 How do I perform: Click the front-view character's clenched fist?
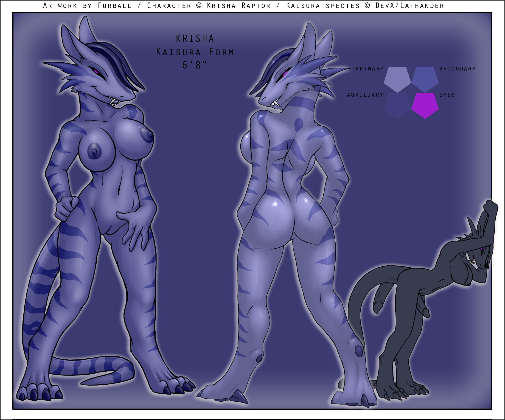click(x=66, y=208)
